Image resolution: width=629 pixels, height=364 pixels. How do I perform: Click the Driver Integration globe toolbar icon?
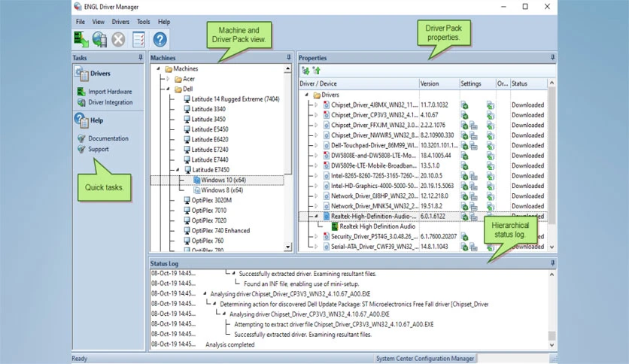[99, 39]
